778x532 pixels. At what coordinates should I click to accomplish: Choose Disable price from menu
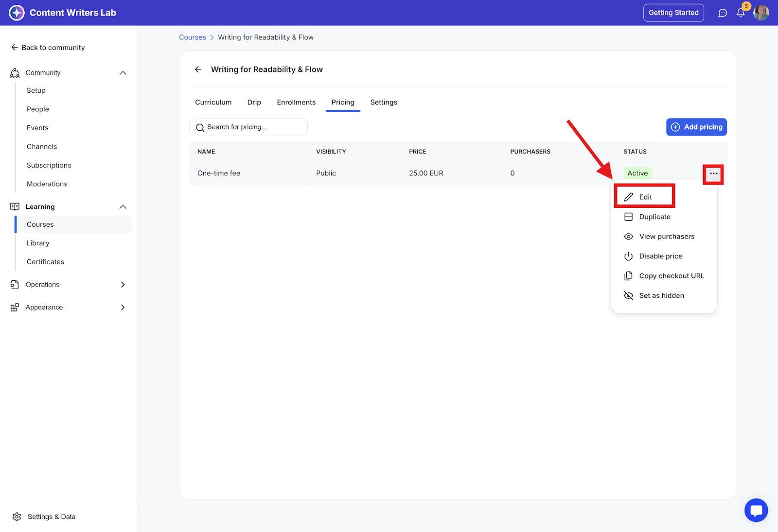tap(660, 256)
